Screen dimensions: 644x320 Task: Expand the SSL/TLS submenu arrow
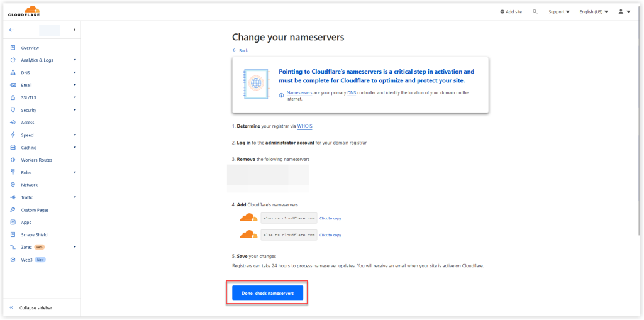75,98
